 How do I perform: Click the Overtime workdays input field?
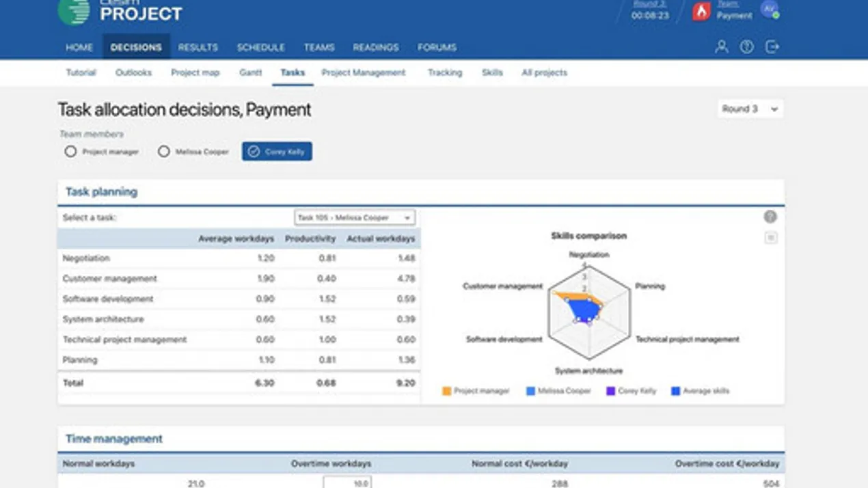click(x=347, y=483)
